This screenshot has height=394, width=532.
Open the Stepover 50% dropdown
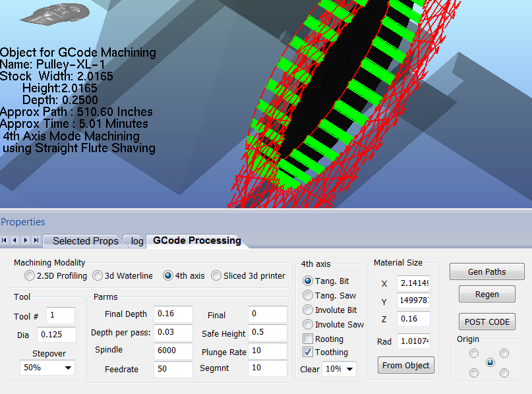47,368
